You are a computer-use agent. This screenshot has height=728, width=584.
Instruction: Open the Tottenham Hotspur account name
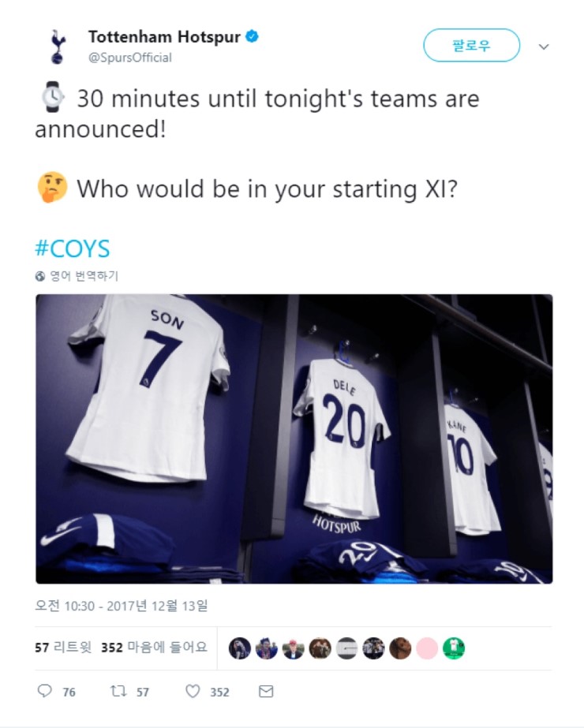(x=164, y=36)
